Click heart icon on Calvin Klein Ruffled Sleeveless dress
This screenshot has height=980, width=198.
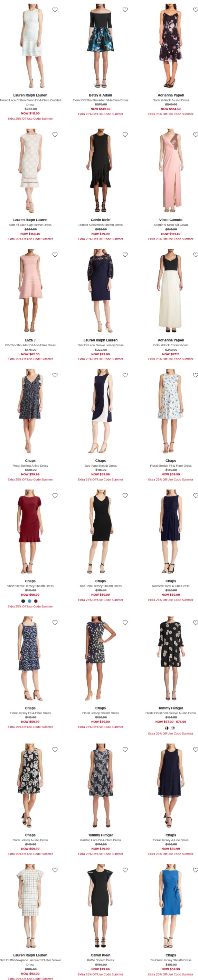coord(125,135)
